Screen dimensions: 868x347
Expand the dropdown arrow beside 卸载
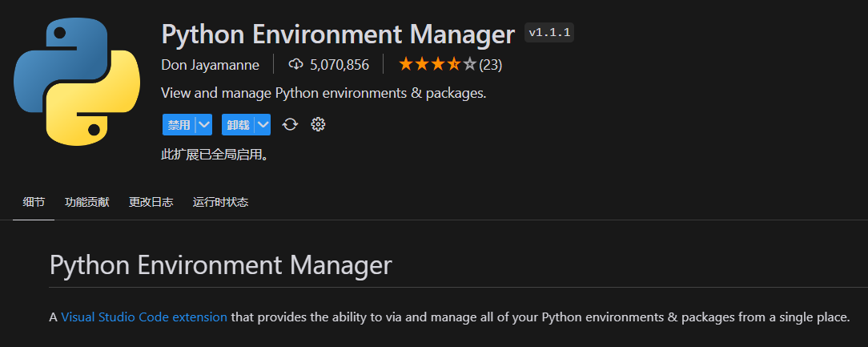[263, 125]
